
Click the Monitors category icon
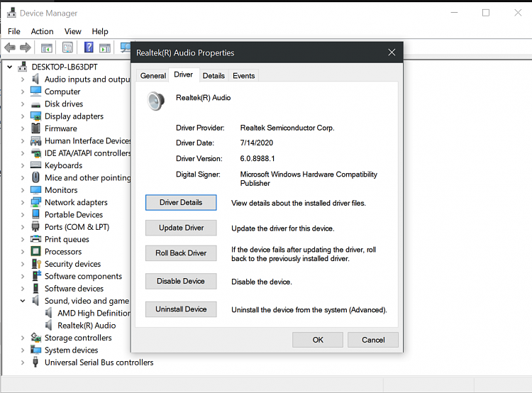(35, 189)
